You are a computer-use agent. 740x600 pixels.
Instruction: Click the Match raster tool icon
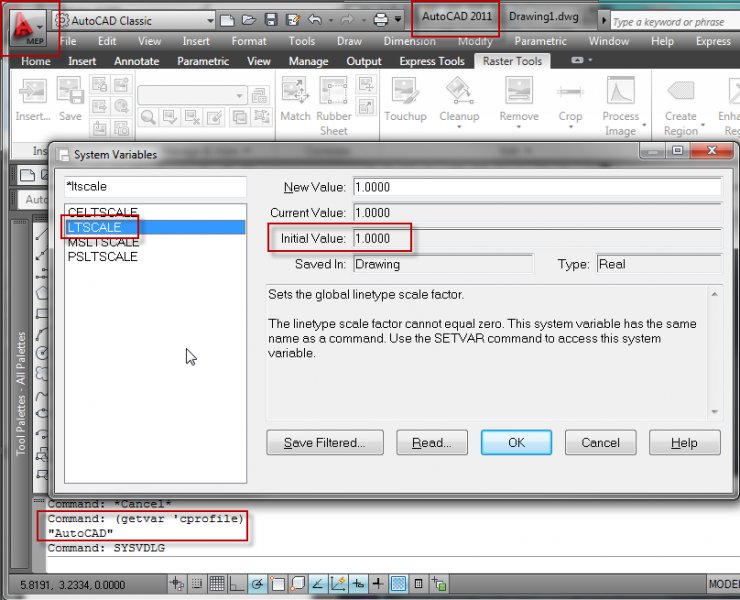pos(295,91)
